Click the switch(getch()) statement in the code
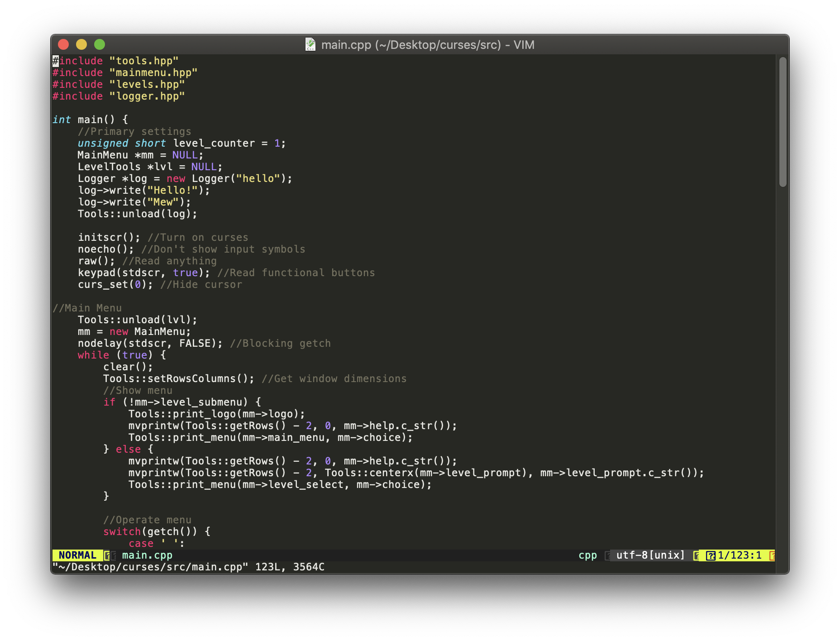 tap(157, 531)
